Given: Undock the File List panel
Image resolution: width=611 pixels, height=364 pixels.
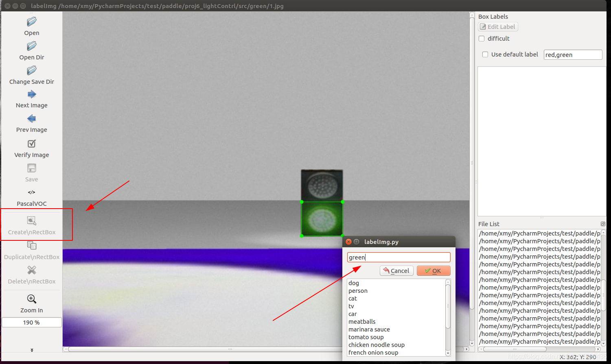Looking at the screenshot, I should [603, 224].
